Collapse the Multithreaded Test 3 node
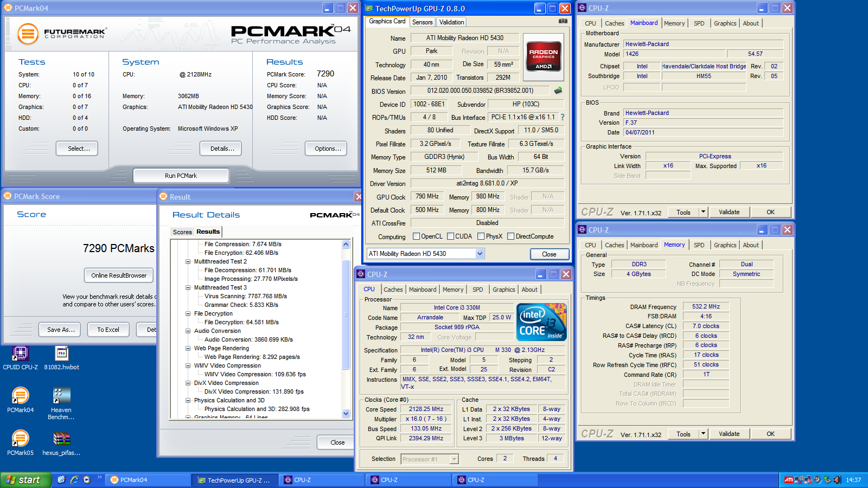 tap(188, 287)
